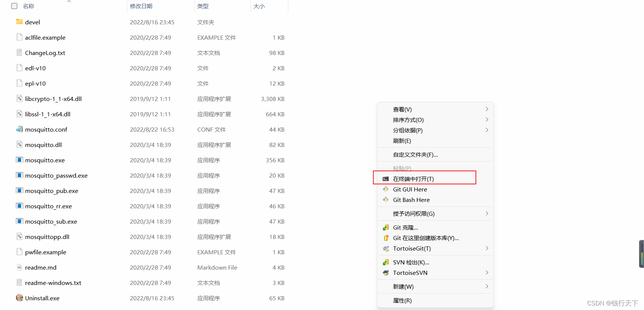The image size is (644, 310).
Task: Click the Git GUI Here icon
Action: coord(386,189)
